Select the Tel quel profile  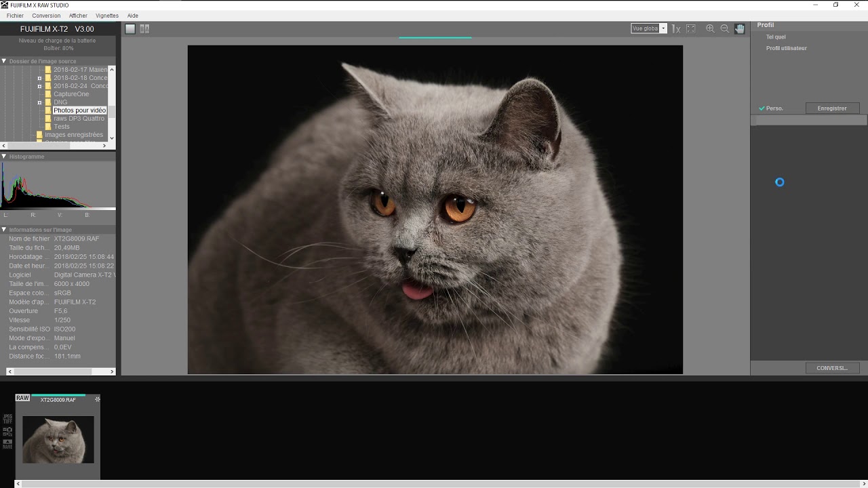[x=776, y=37]
